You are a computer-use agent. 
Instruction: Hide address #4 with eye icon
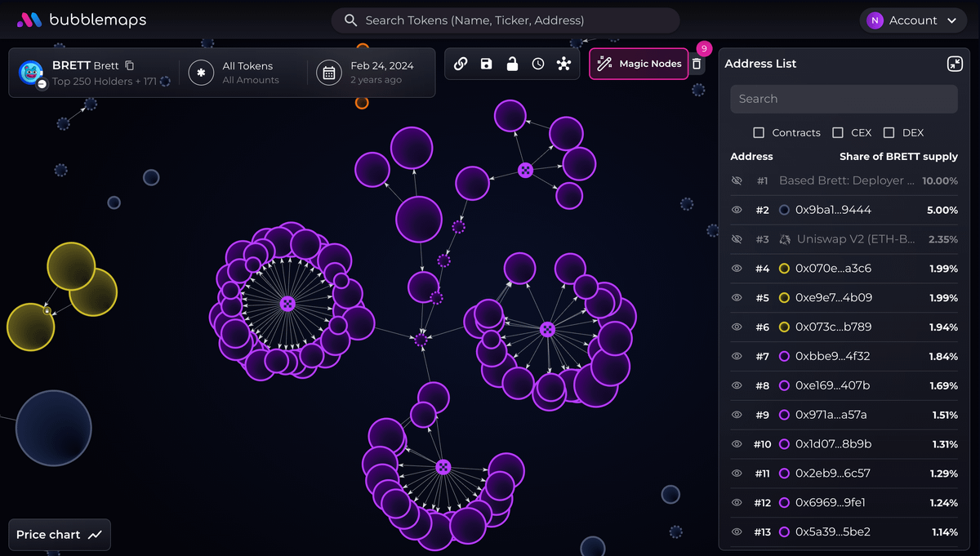(737, 269)
